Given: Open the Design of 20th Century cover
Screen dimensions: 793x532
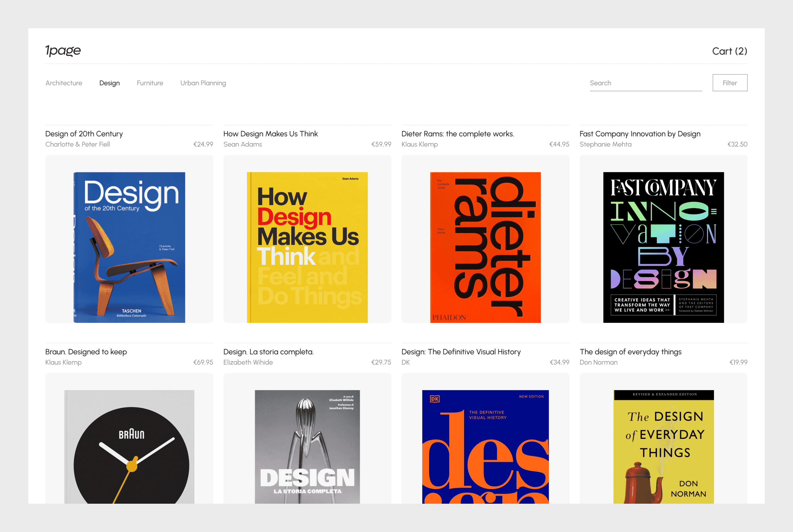Looking at the screenshot, I should (129, 247).
